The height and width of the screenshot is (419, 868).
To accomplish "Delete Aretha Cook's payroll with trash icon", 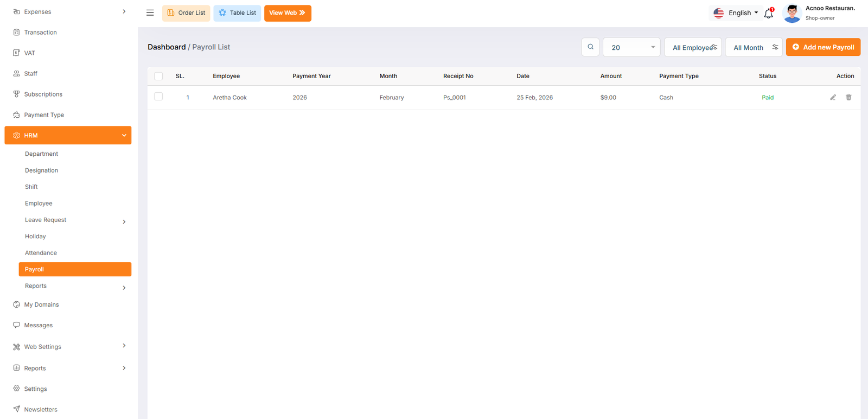I will [x=848, y=98].
